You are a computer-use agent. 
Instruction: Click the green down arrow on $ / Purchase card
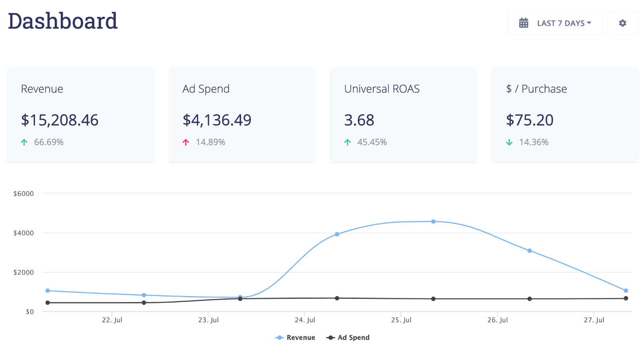510,142
